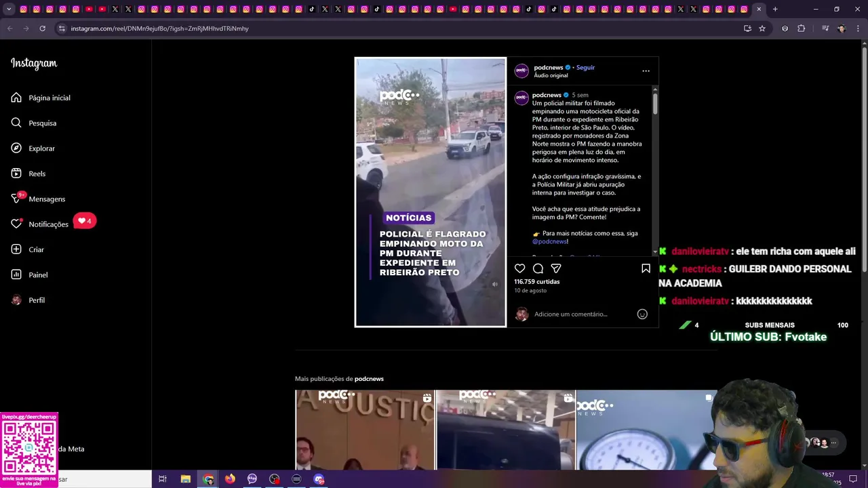868x488 pixels.
Task: View the 116.759 curtidas likes list
Action: [537, 281]
